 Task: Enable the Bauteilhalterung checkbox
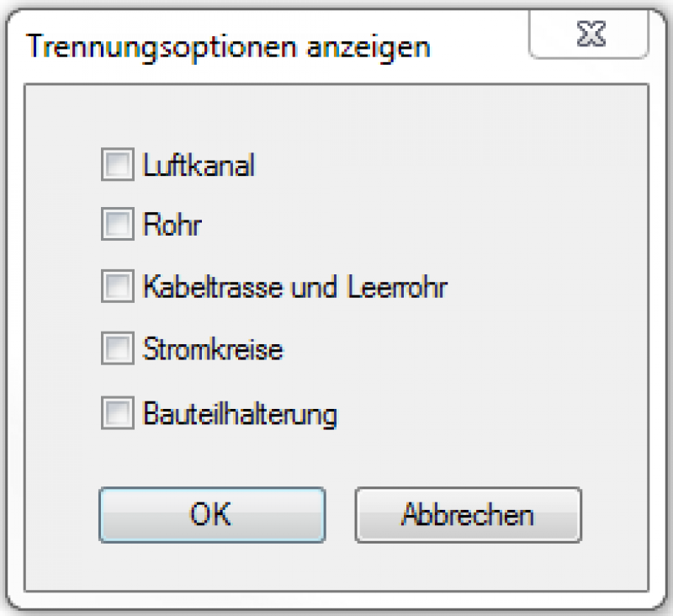[117, 412]
